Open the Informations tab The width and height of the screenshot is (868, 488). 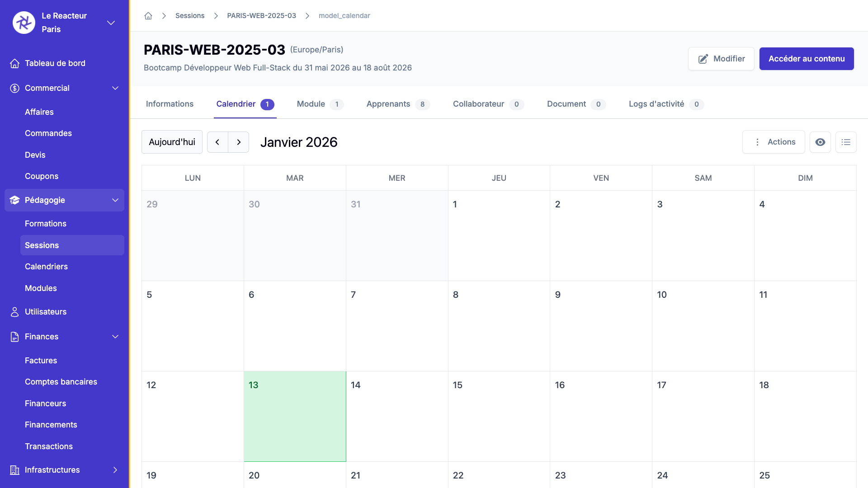pos(170,104)
